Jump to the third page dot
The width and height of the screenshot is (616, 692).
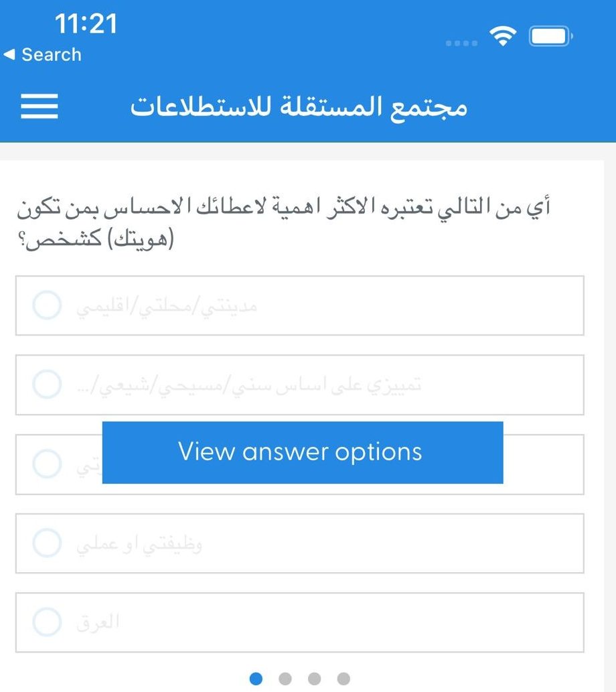coord(314,679)
